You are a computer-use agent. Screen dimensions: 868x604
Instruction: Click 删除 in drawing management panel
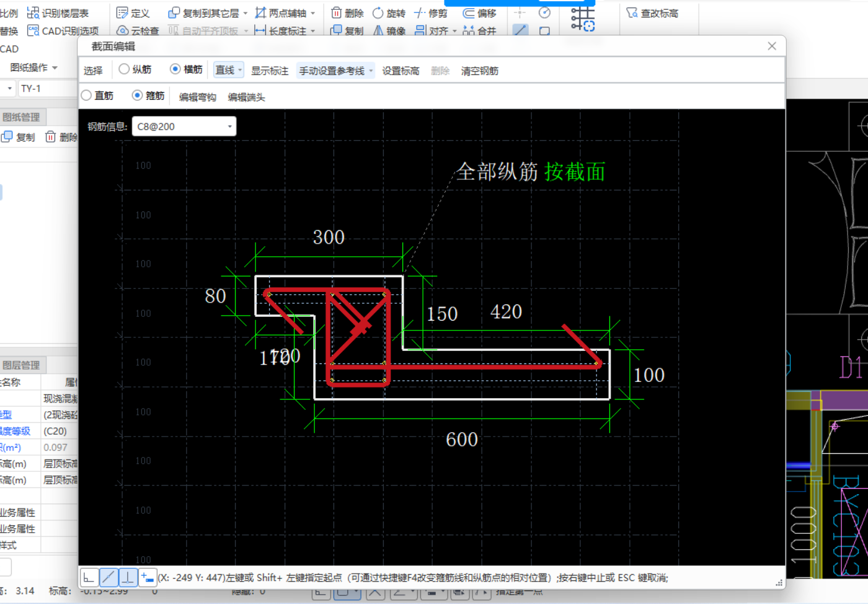point(61,137)
